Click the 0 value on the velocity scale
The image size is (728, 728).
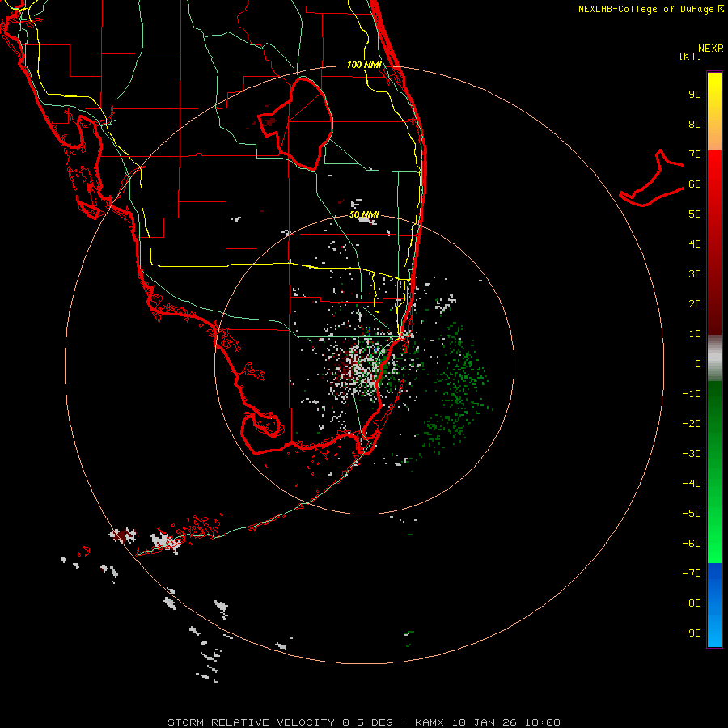pyautogui.click(x=698, y=363)
